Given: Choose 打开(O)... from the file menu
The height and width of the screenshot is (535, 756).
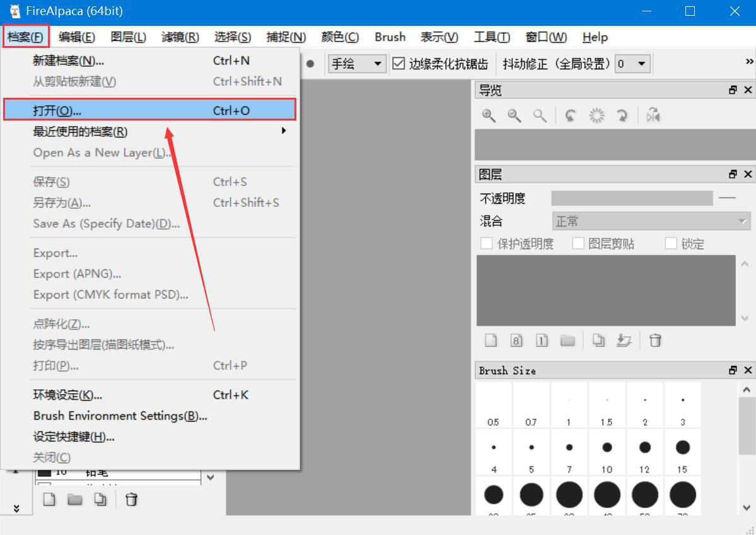Looking at the screenshot, I should tap(149, 110).
